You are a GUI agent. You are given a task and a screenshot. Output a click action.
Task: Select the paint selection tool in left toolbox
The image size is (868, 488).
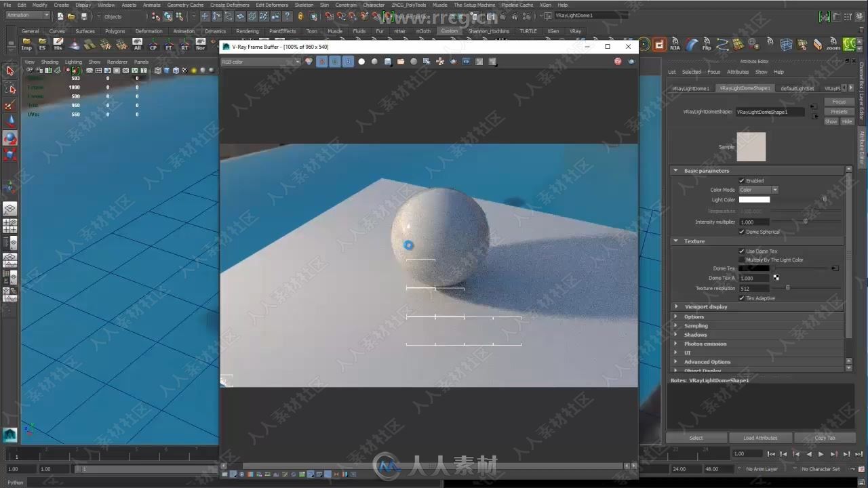[9, 105]
